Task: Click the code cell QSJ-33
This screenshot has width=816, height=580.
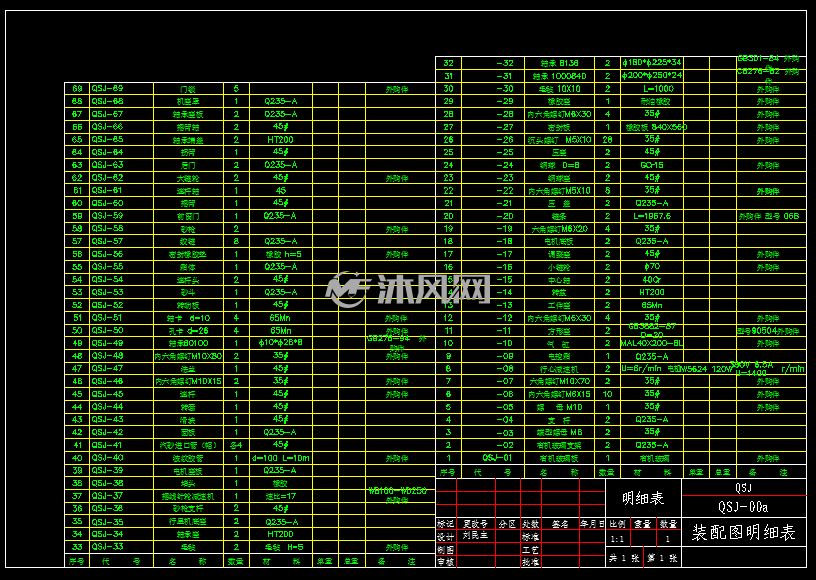Action: 108,547
